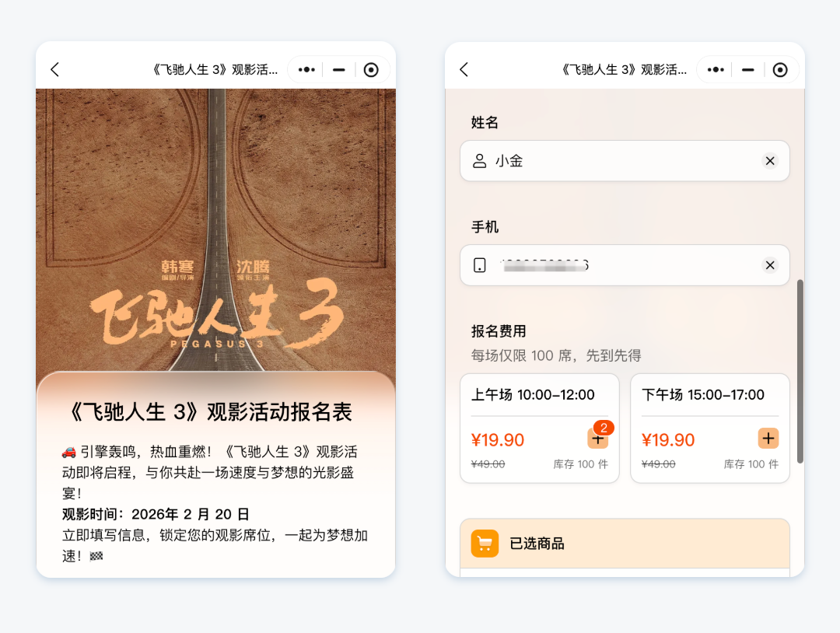Image resolution: width=840 pixels, height=633 pixels.
Task: Add a ticket for 上午场 10:00–12:00
Action: tap(598, 439)
